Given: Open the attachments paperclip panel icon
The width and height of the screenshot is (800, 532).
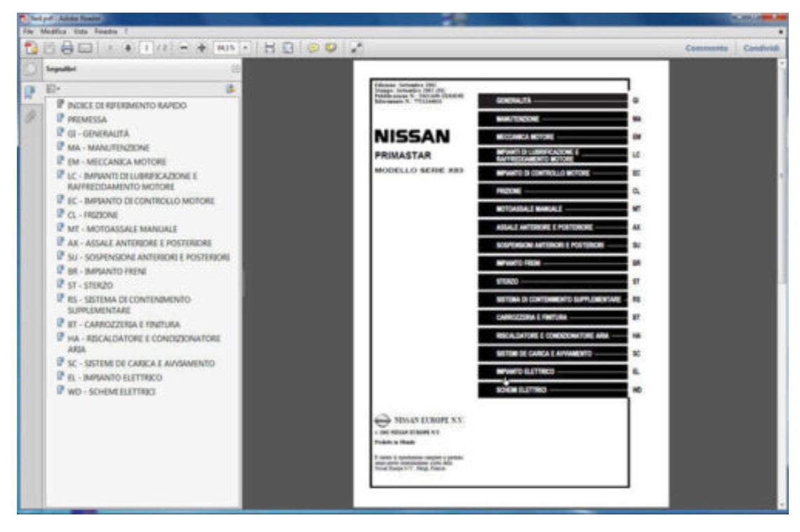Looking at the screenshot, I should 30,117.
